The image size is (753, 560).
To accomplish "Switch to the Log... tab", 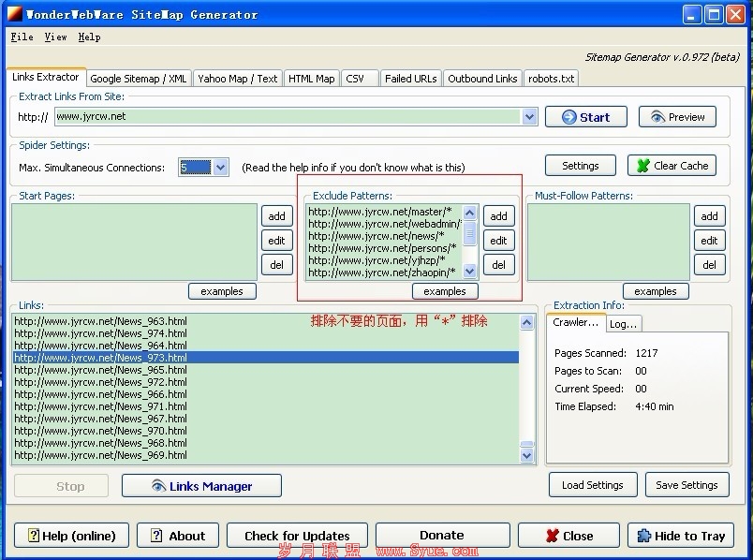I will coord(624,324).
